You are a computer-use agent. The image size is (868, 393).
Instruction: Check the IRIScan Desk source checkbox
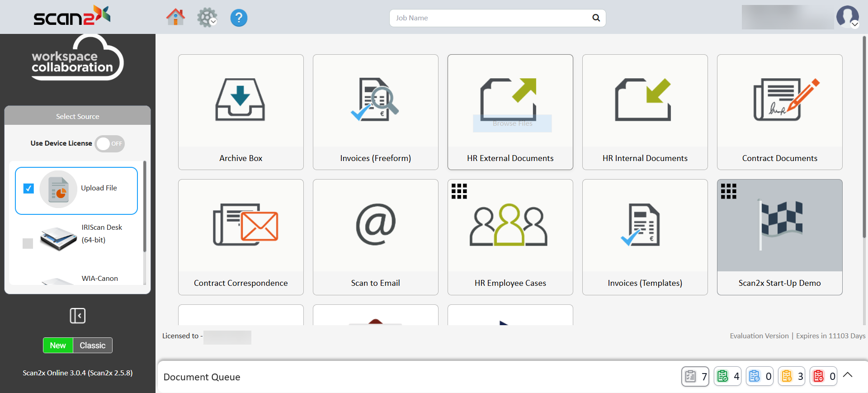[x=28, y=243]
